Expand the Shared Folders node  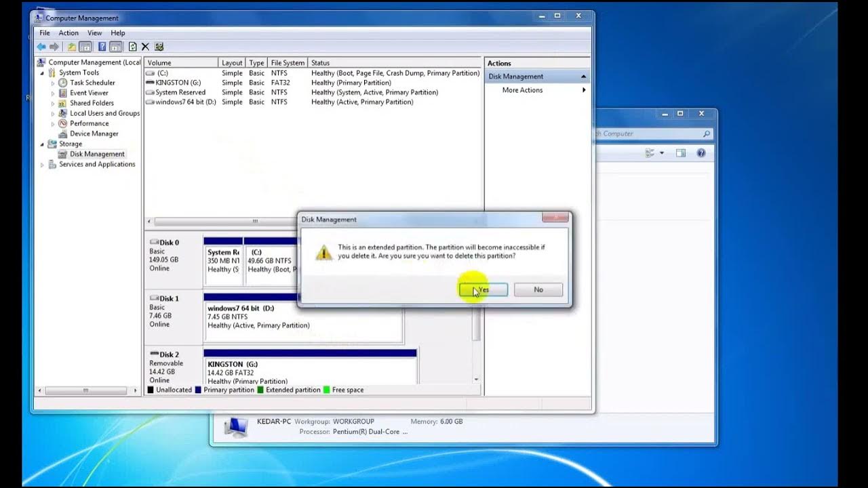[53, 103]
